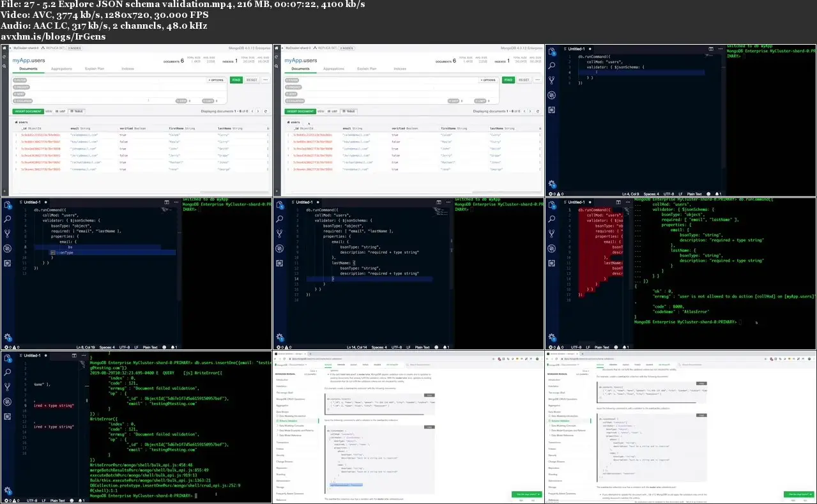Open the Explain Plan tab in the top-left Compass thumbnail
817x504 pixels.
[x=95, y=68]
